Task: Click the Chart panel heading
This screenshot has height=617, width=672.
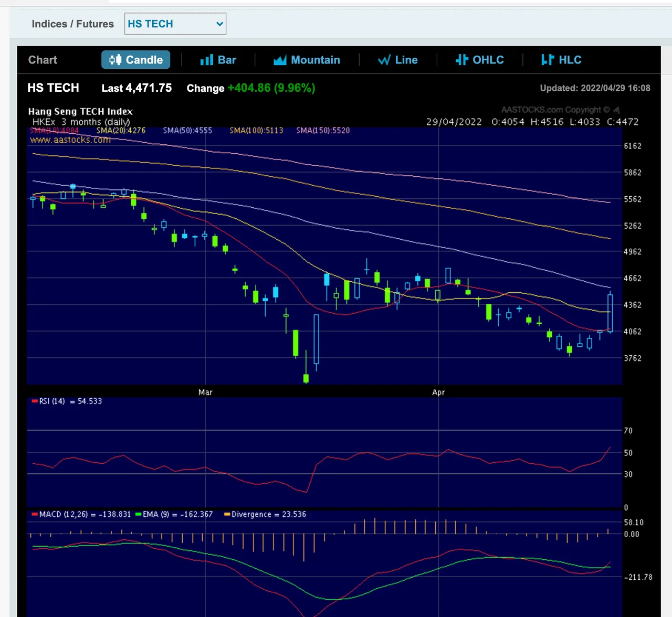Action: (43, 60)
